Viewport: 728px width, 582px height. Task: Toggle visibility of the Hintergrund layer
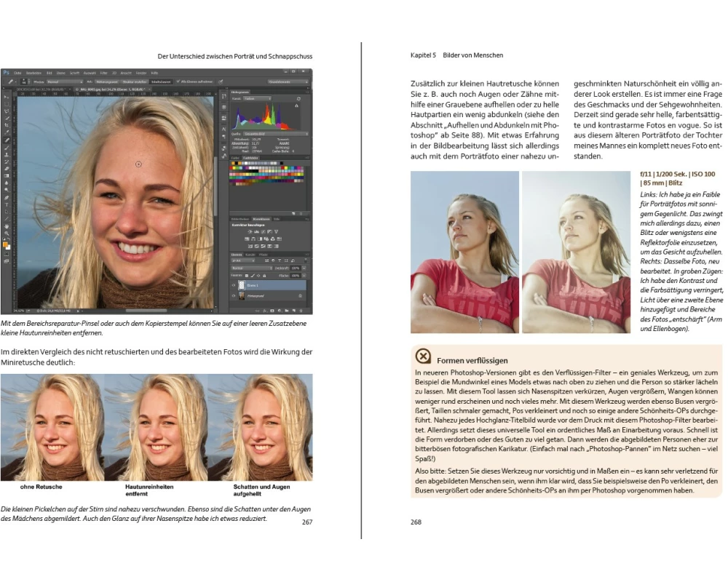pos(234,297)
